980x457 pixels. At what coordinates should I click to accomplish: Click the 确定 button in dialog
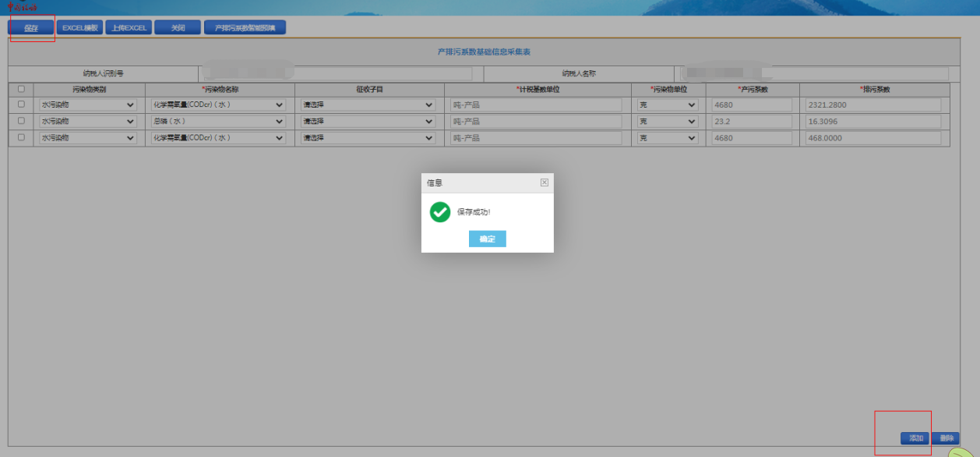point(487,239)
